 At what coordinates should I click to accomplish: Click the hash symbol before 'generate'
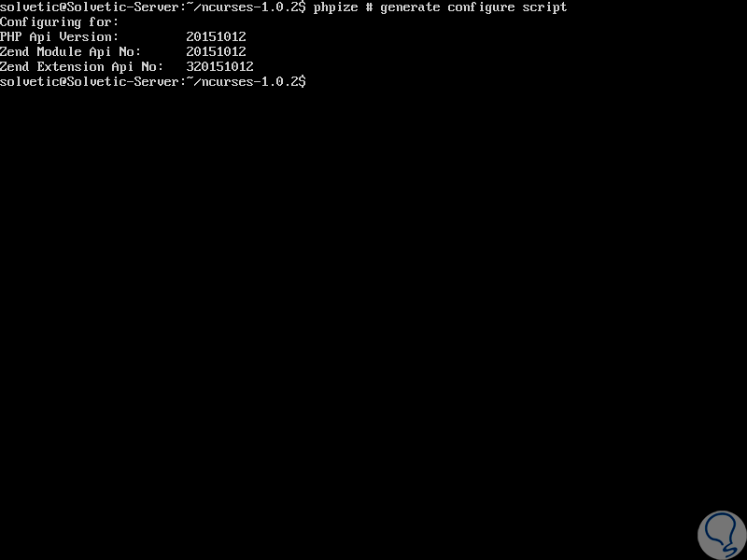(369, 7)
